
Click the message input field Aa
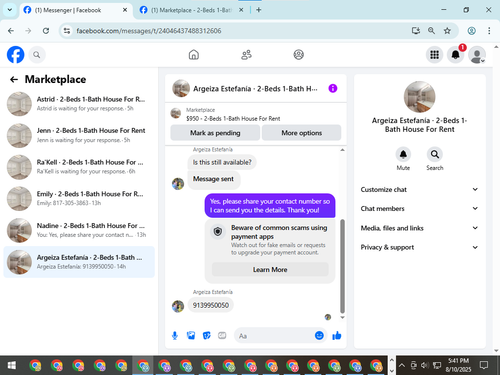[274, 336]
